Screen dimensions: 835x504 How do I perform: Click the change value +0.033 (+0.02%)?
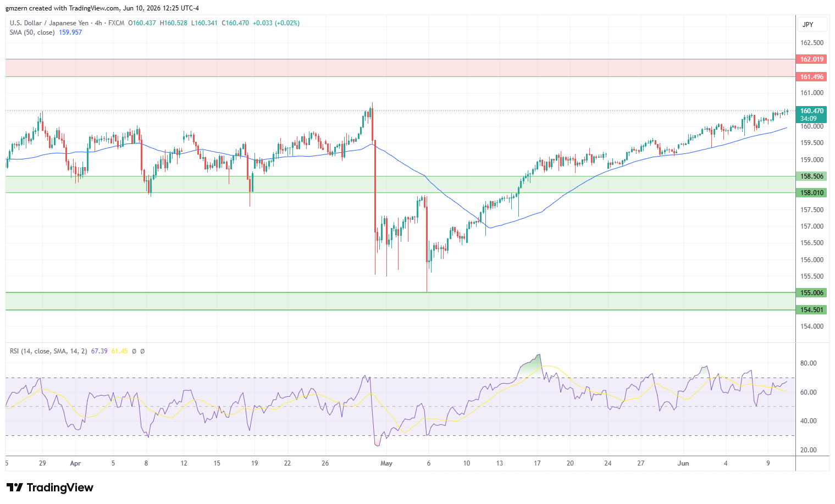(x=276, y=23)
